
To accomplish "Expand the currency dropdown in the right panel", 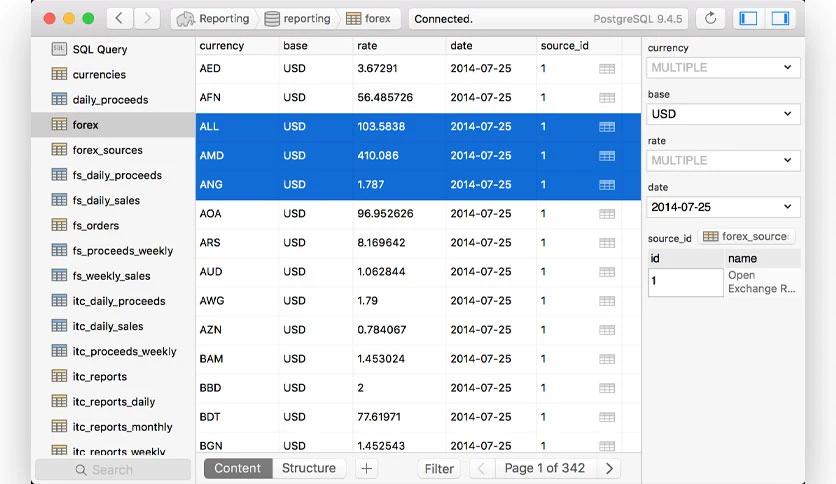I will point(723,68).
